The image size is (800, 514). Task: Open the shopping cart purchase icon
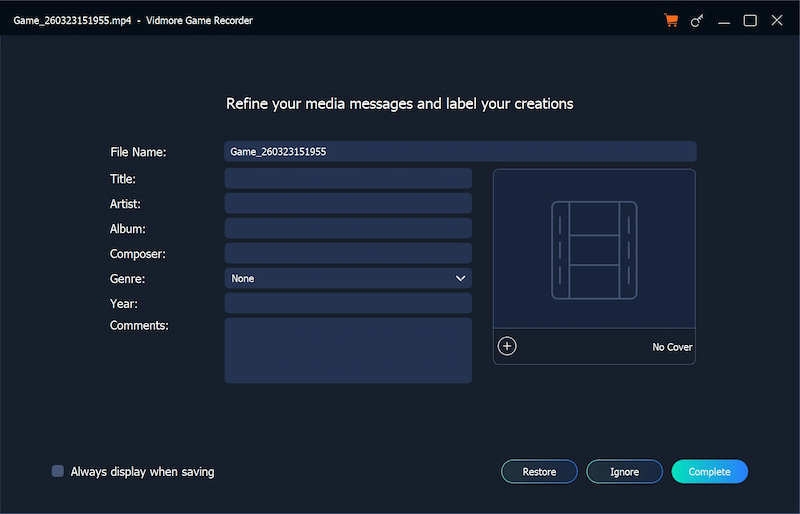click(x=671, y=21)
